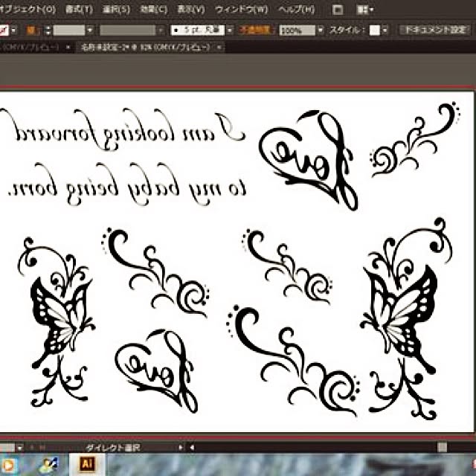Open the 書式(T) menu

coord(79,10)
